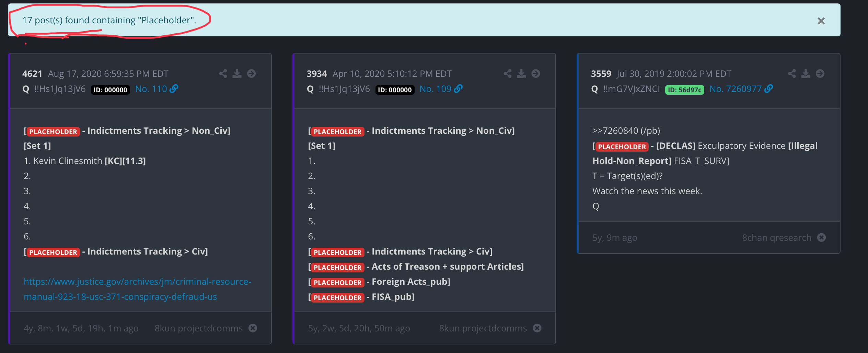The image size is (868, 353).
Task: Download post 3934 image
Action: pos(521,73)
